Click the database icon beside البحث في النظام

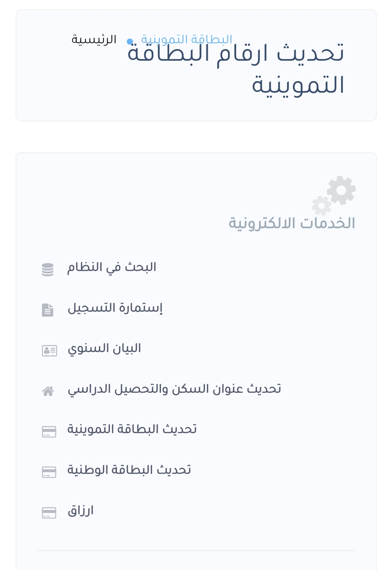48,269
